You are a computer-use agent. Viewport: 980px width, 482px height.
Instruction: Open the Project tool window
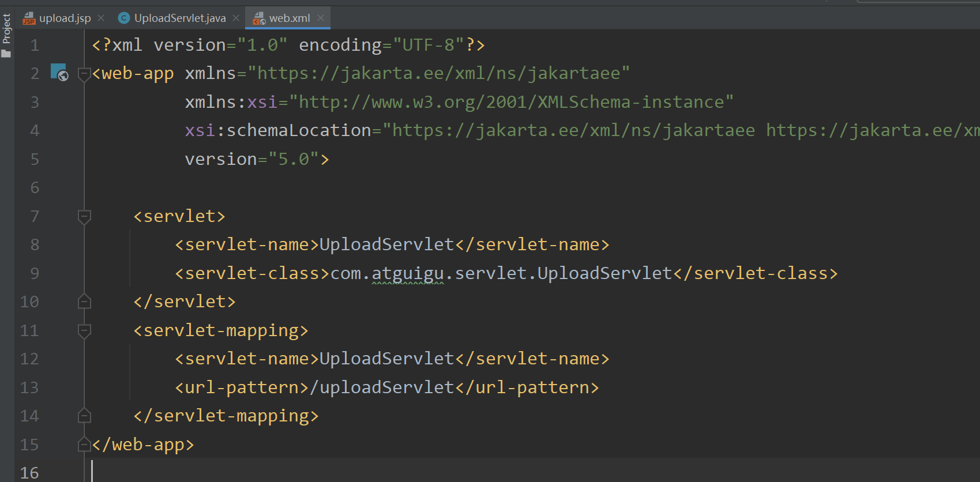[x=6, y=35]
